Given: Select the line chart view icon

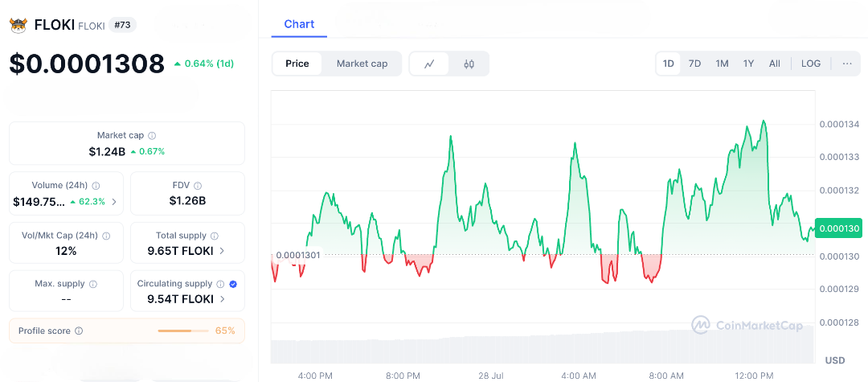Looking at the screenshot, I should (430, 64).
